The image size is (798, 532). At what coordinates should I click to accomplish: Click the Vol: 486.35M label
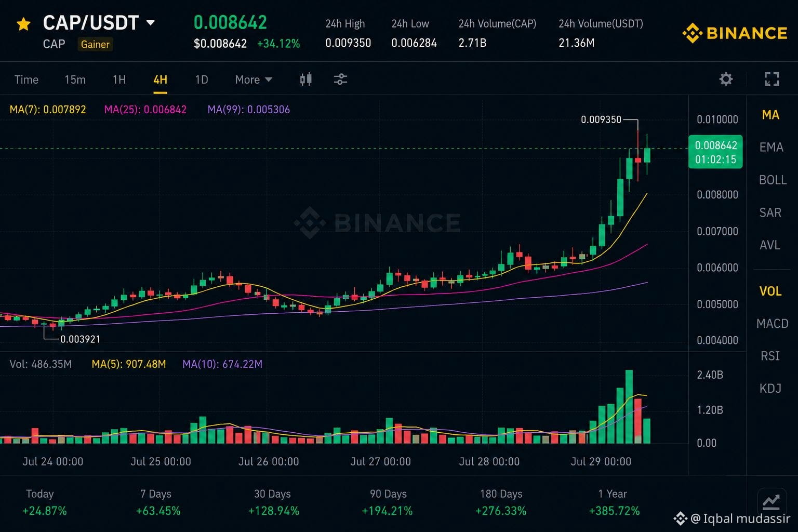tap(41, 364)
